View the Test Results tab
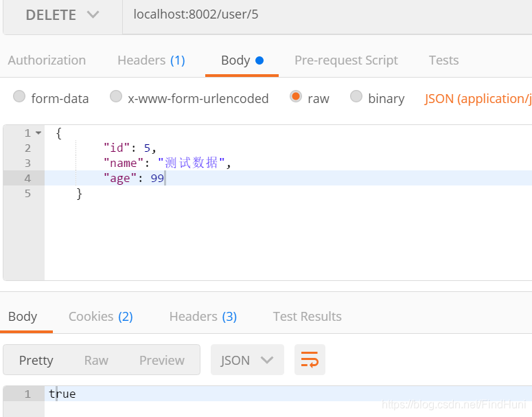Screen dimensions: 532x417 307,317
